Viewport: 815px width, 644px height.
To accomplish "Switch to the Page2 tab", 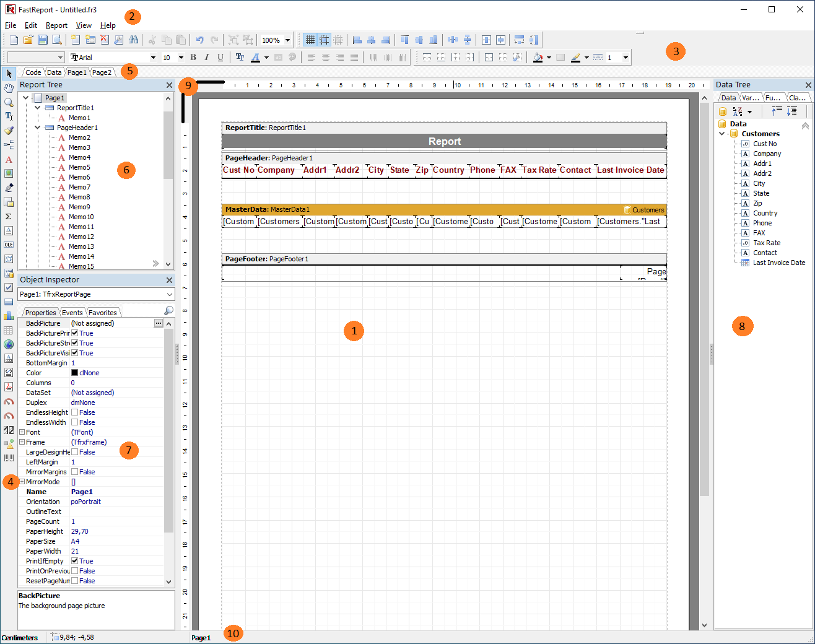I will click(x=102, y=72).
